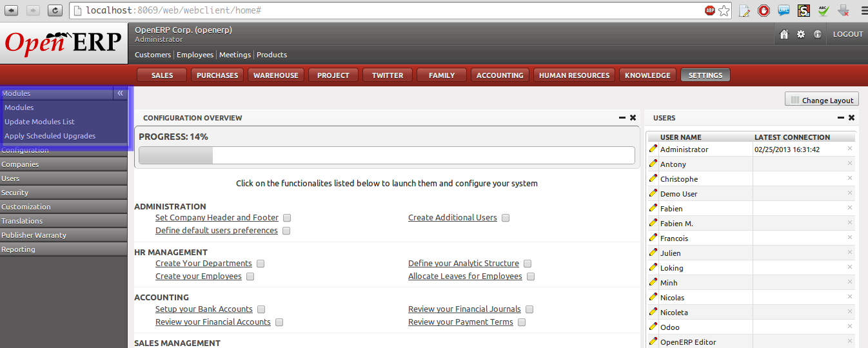Sort users by USER NAME column header
Image resolution: width=868 pixels, height=348 pixels.
pos(680,137)
